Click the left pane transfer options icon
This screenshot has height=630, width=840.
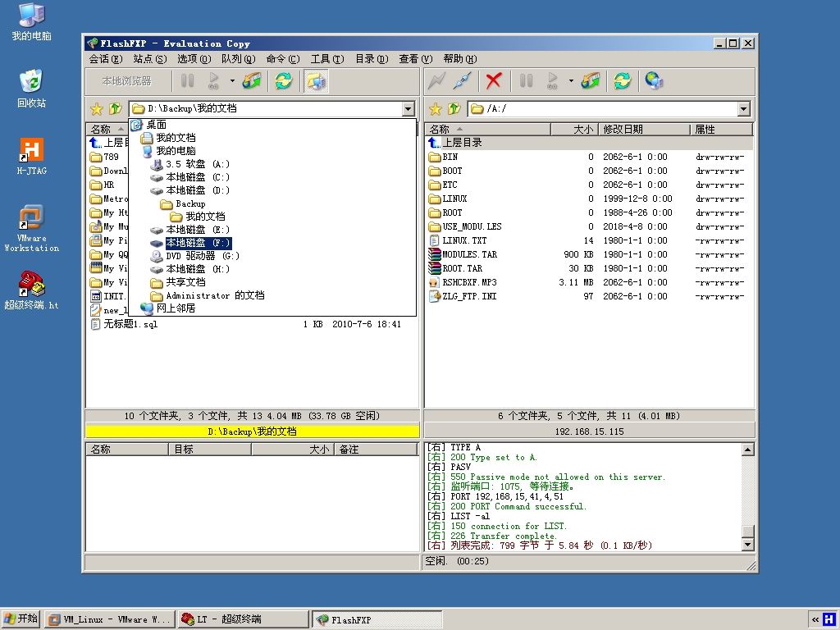[252, 81]
